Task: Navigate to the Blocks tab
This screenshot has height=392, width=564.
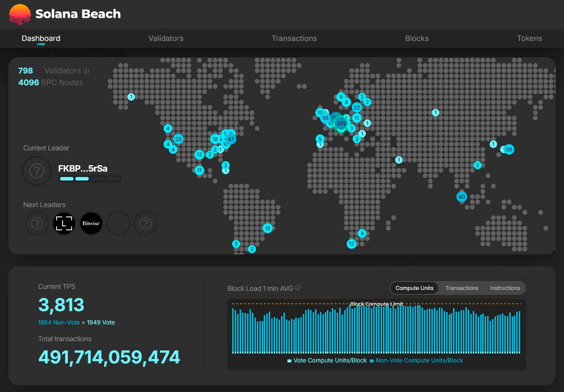Action: click(417, 38)
